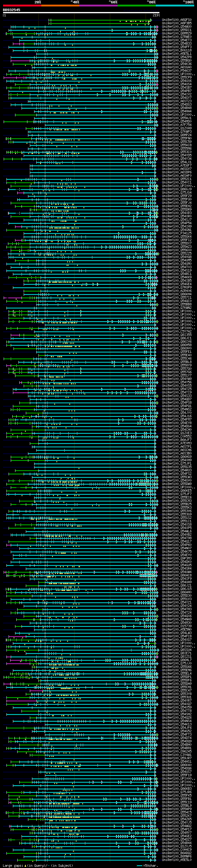View the UniRef100_C0H552 hit
197x868 pixels.
176,436
